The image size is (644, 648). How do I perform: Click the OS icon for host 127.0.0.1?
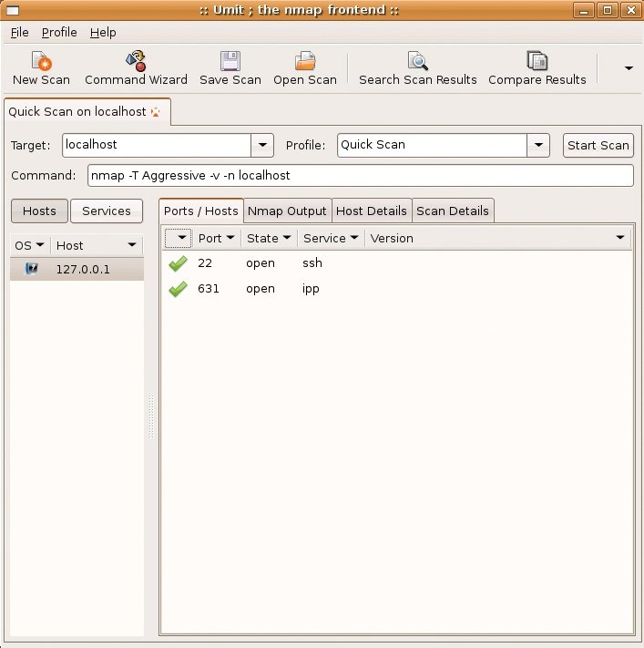click(31, 269)
